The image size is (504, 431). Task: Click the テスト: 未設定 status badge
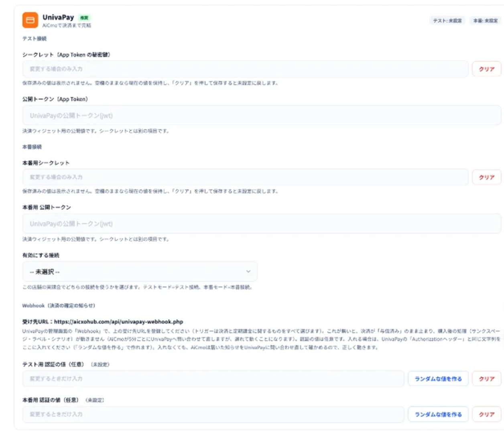coord(447,20)
